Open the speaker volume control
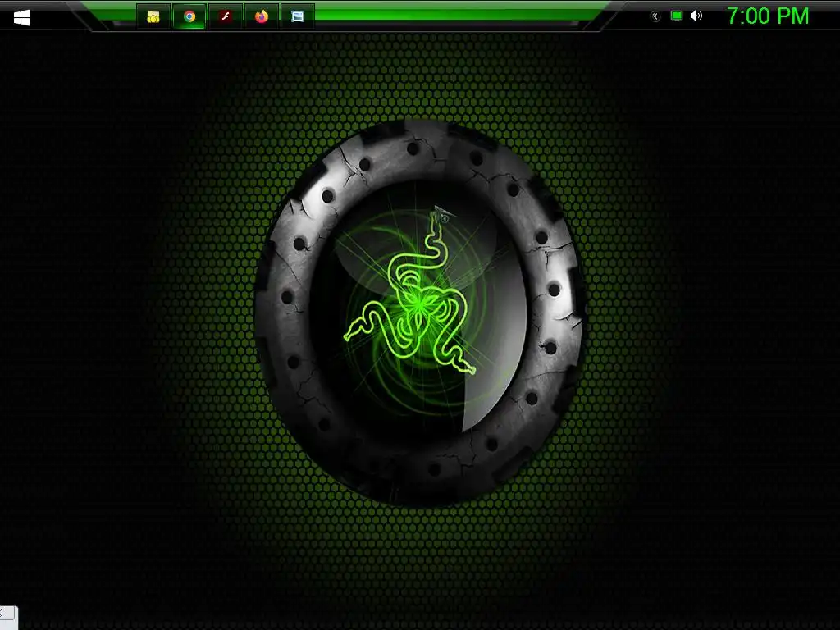 coord(696,16)
